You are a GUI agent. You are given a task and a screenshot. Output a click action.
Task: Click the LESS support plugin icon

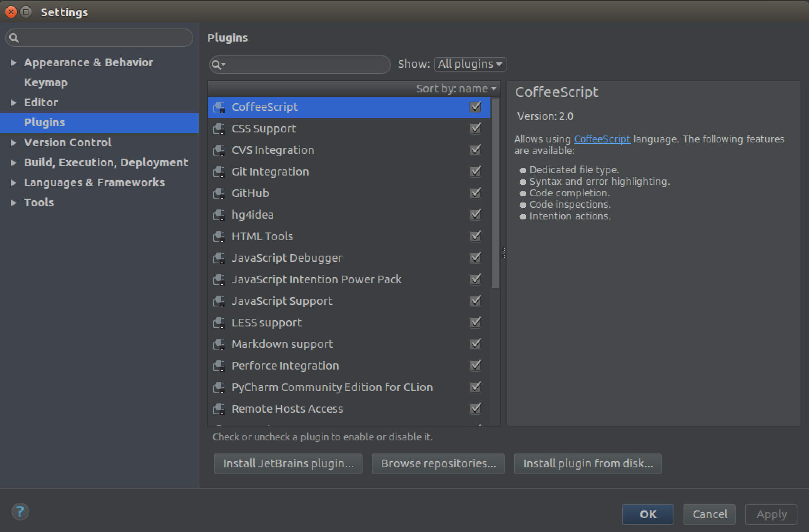pyautogui.click(x=219, y=323)
